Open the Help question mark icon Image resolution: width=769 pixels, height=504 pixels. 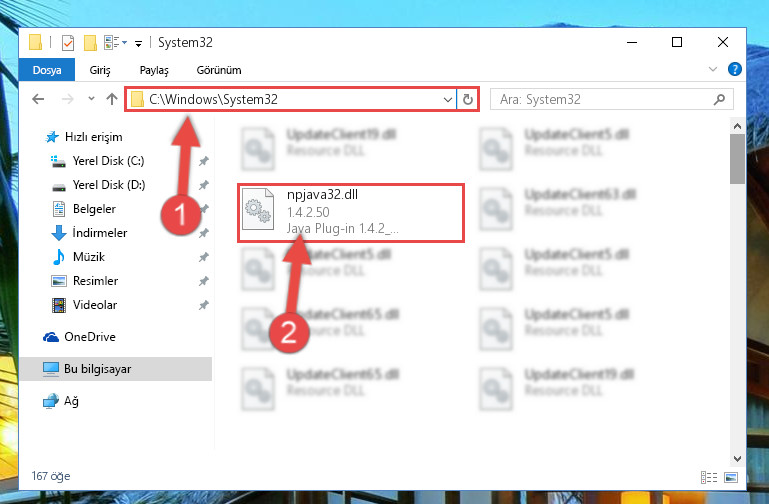click(x=734, y=70)
